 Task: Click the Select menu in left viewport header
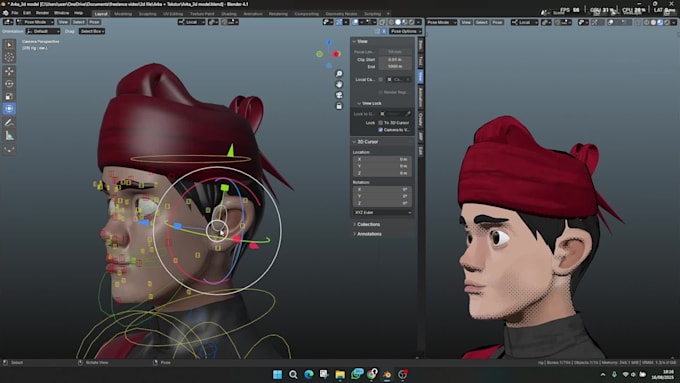point(78,22)
